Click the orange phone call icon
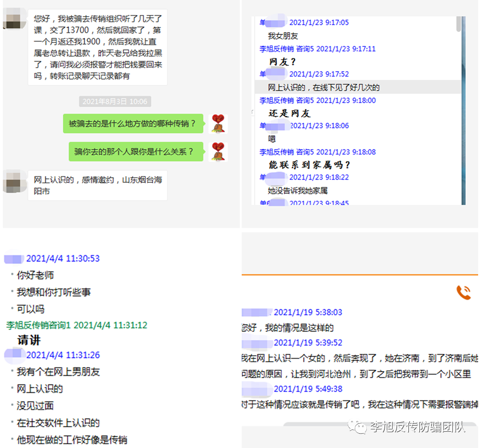 [x=463, y=292]
